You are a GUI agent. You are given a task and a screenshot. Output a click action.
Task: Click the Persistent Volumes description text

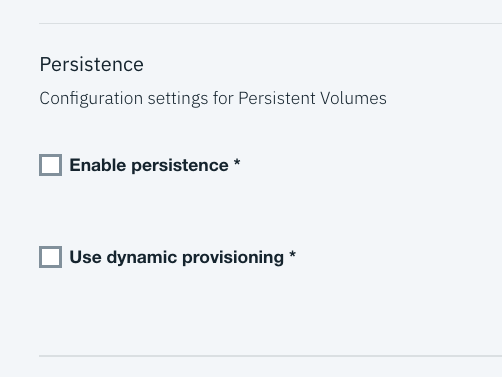(x=213, y=99)
